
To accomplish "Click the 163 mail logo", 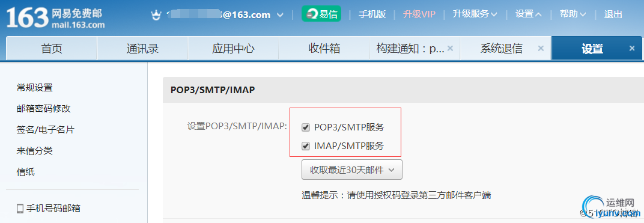I will [x=55, y=18].
